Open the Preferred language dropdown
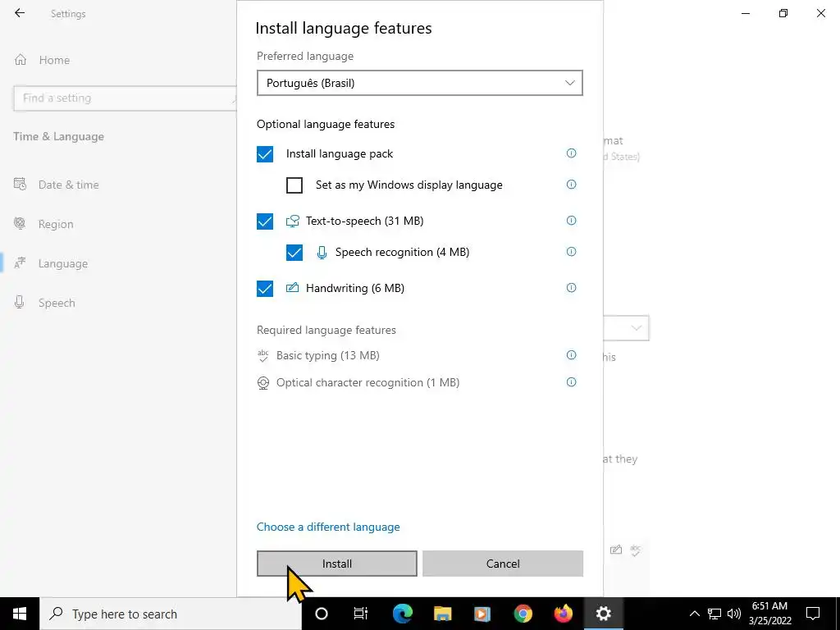 (x=419, y=83)
